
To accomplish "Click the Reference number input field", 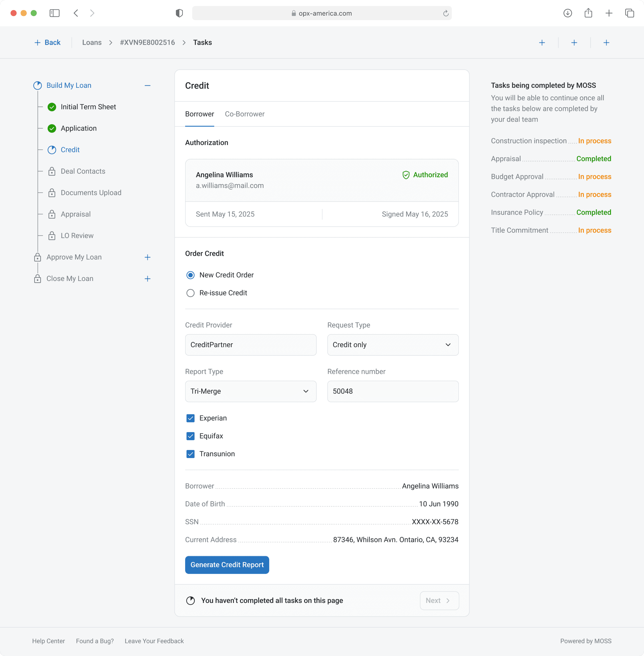I will tap(393, 392).
